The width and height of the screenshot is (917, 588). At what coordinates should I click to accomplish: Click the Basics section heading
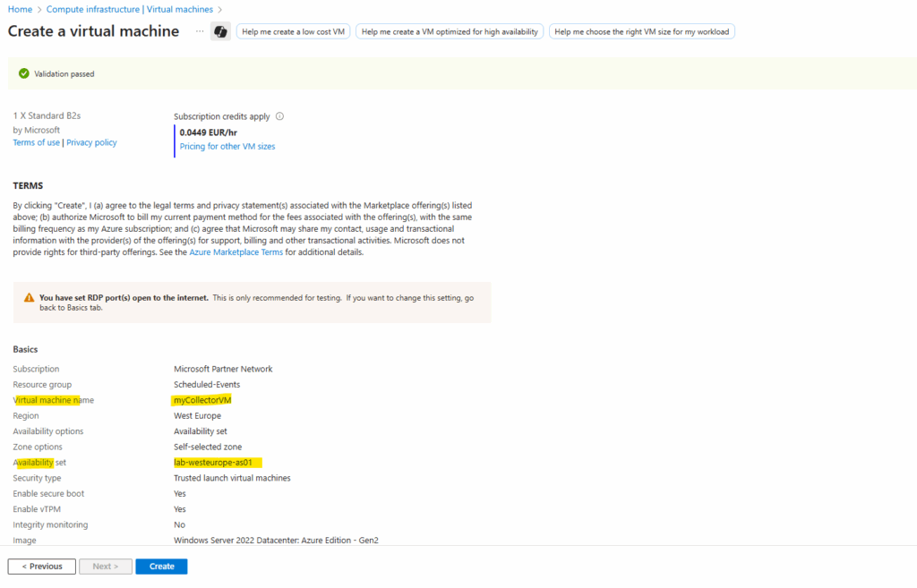pos(25,350)
